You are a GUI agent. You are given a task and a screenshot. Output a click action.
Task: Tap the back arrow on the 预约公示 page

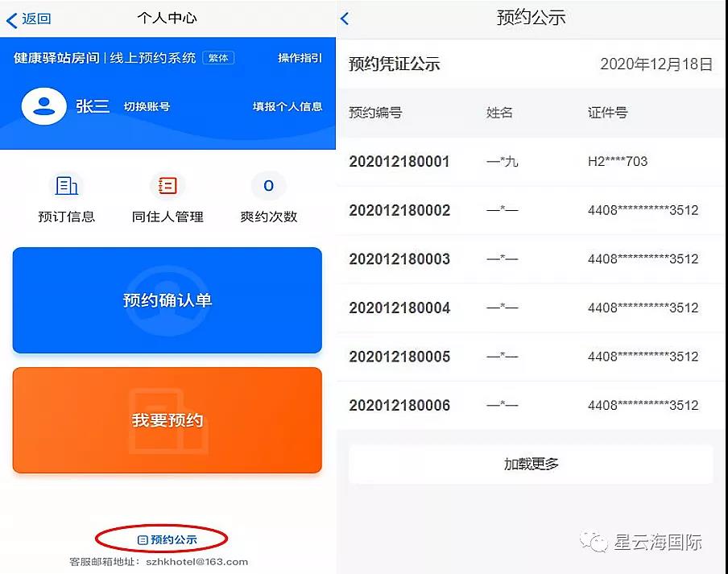pyautogui.click(x=346, y=17)
